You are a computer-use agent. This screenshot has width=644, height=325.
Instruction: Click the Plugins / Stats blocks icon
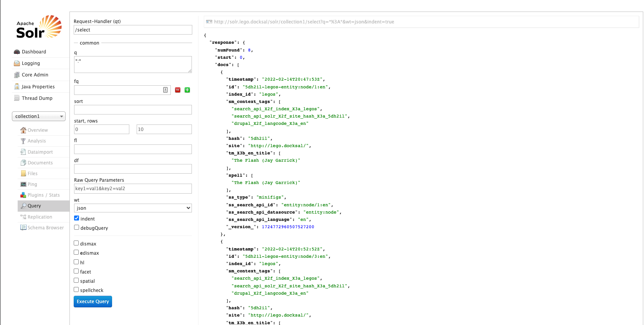23,195
